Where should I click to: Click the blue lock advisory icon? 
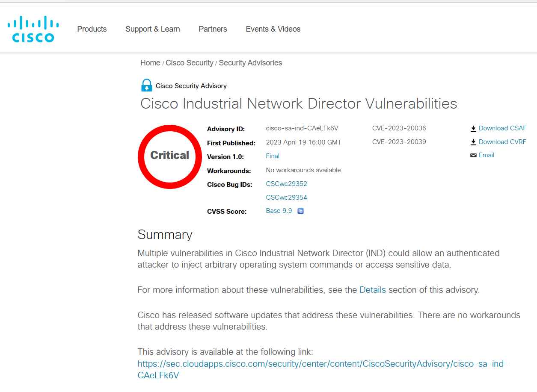tap(146, 85)
